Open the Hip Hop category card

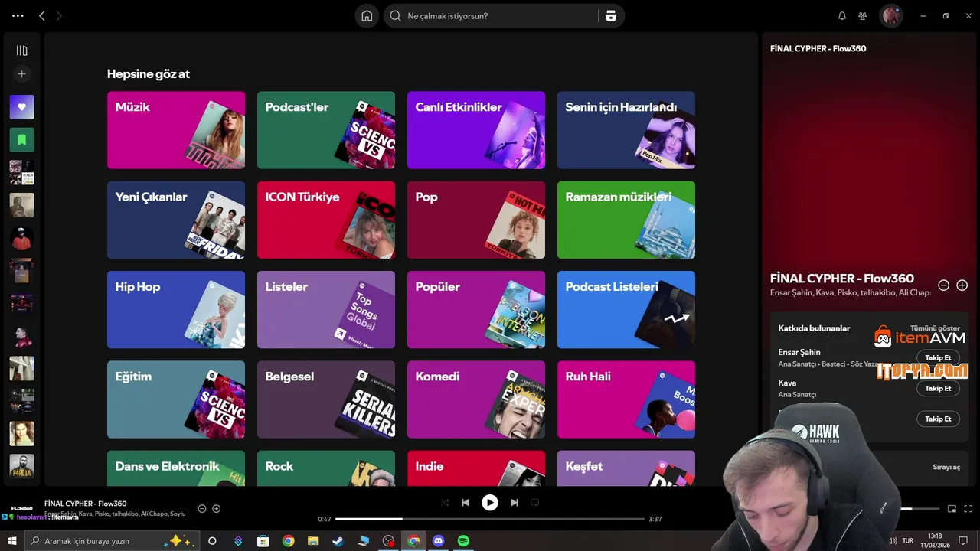[176, 309]
